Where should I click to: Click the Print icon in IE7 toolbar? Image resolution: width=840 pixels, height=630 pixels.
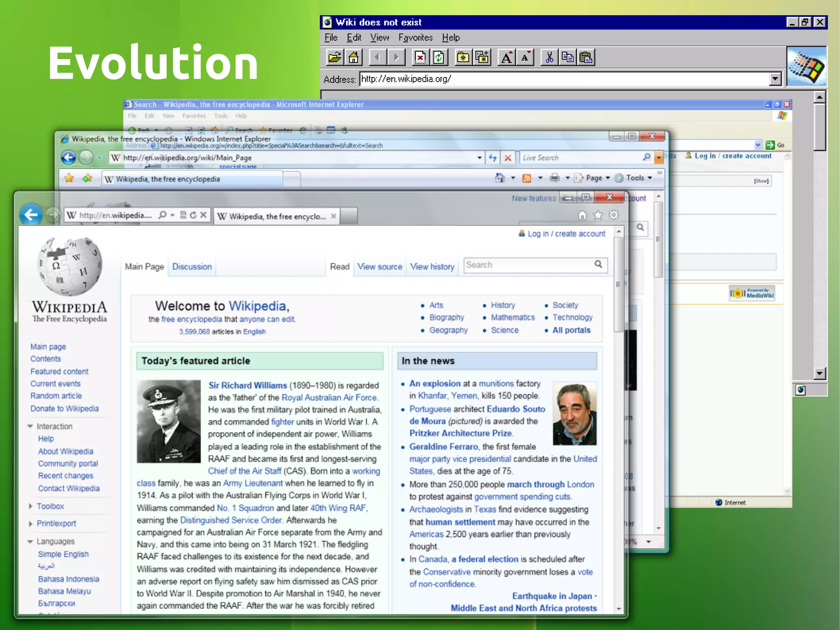click(x=555, y=178)
